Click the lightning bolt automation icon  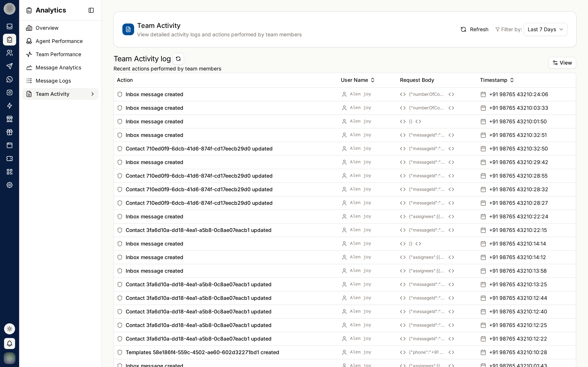pyautogui.click(x=10, y=106)
